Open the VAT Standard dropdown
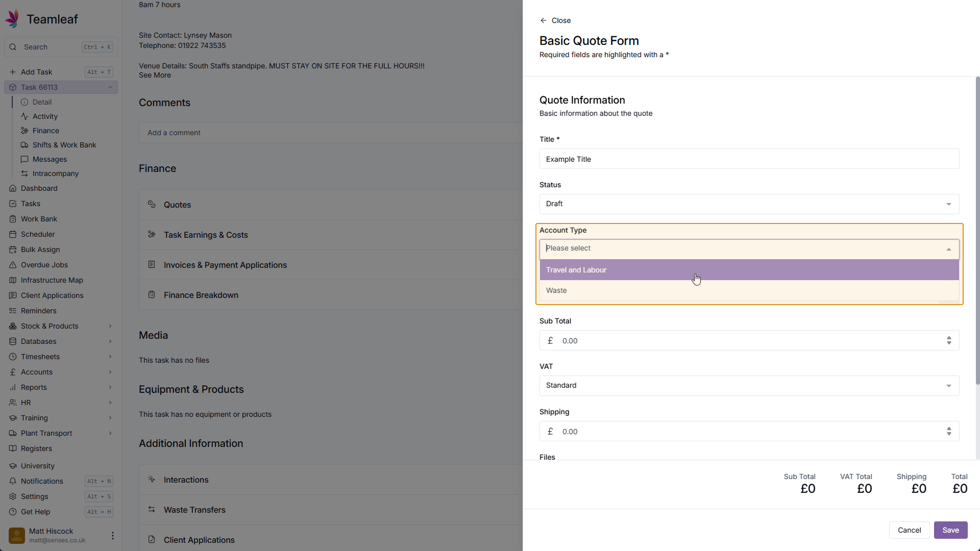980x551 pixels. click(x=749, y=386)
